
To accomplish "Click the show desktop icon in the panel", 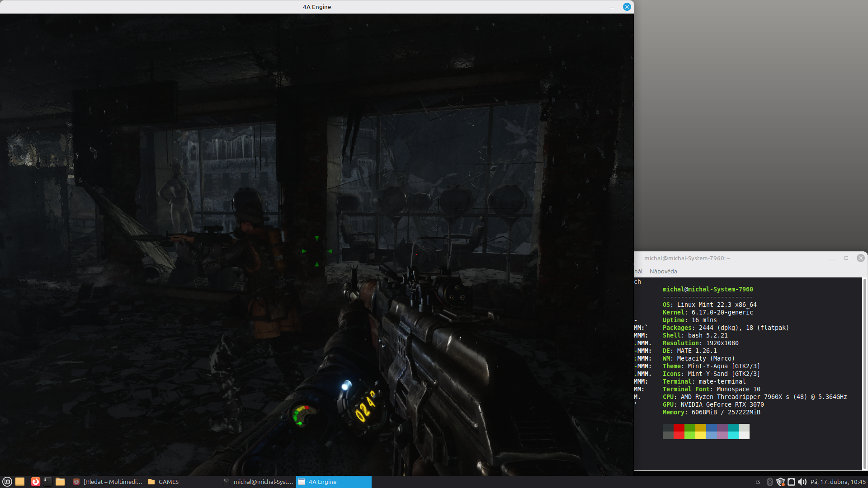I will 20,482.
